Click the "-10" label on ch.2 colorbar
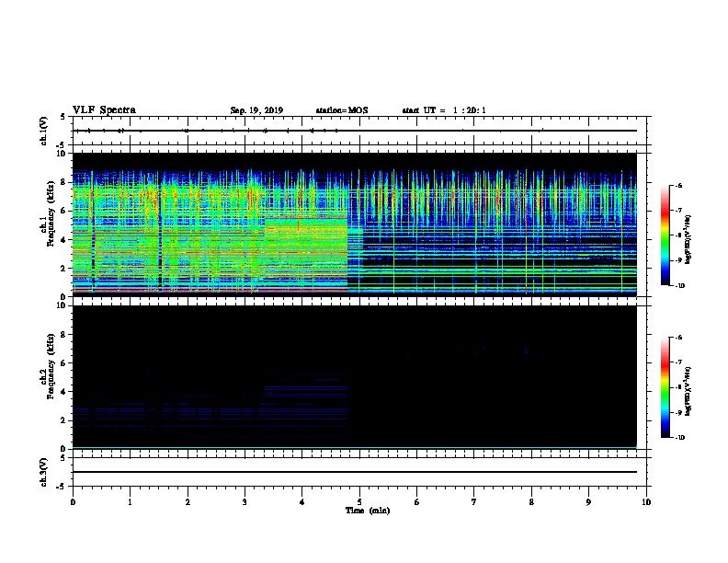Image resolution: width=728 pixels, height=563 pixels. click(x=679, y=438)
